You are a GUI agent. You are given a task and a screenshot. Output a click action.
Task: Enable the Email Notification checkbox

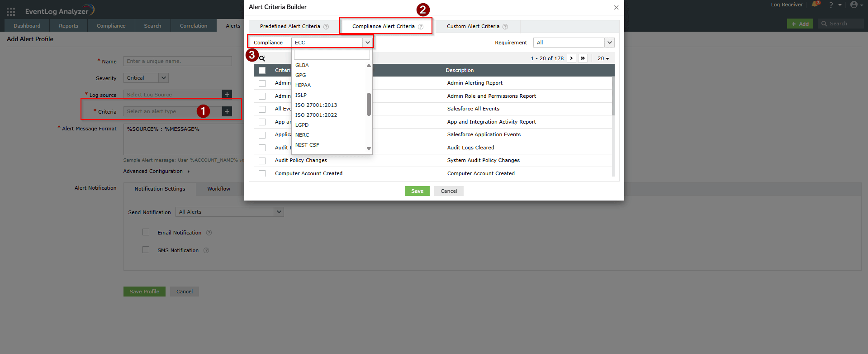click(x=146, y=232)
